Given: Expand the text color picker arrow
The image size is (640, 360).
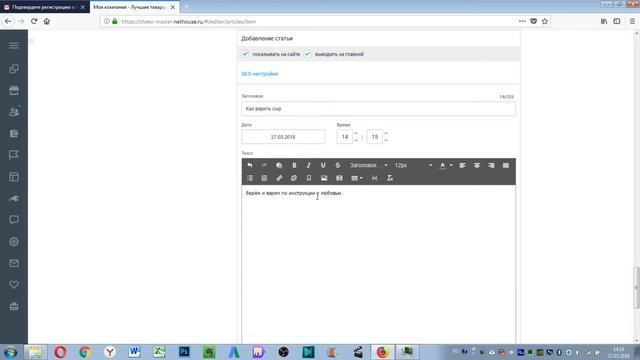Looking at the screenshot, I should 451,165.
